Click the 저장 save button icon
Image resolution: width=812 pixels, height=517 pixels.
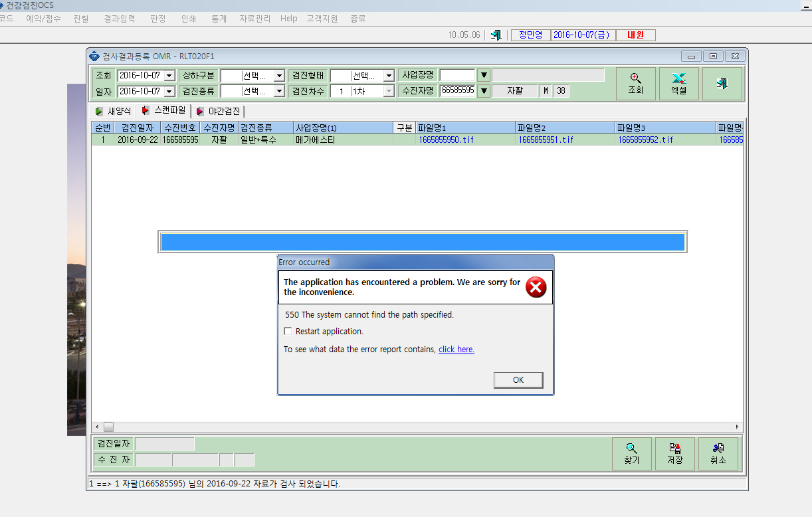[675, 454]
